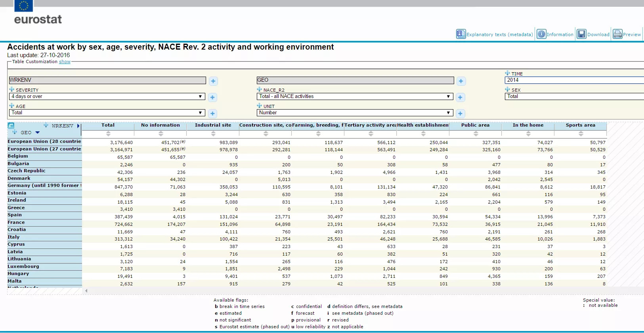Open the Explanatory texts (metadata) link
The height and width of the screenshot is (333, 644).
(499, 35)
